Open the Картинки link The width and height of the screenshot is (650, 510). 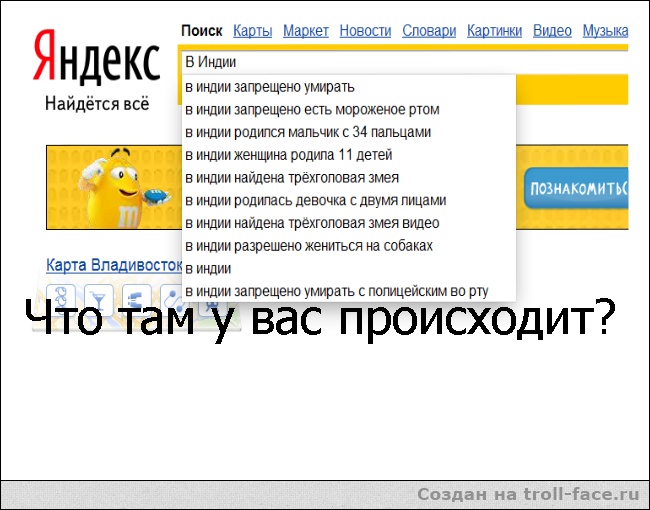[495, 31]
